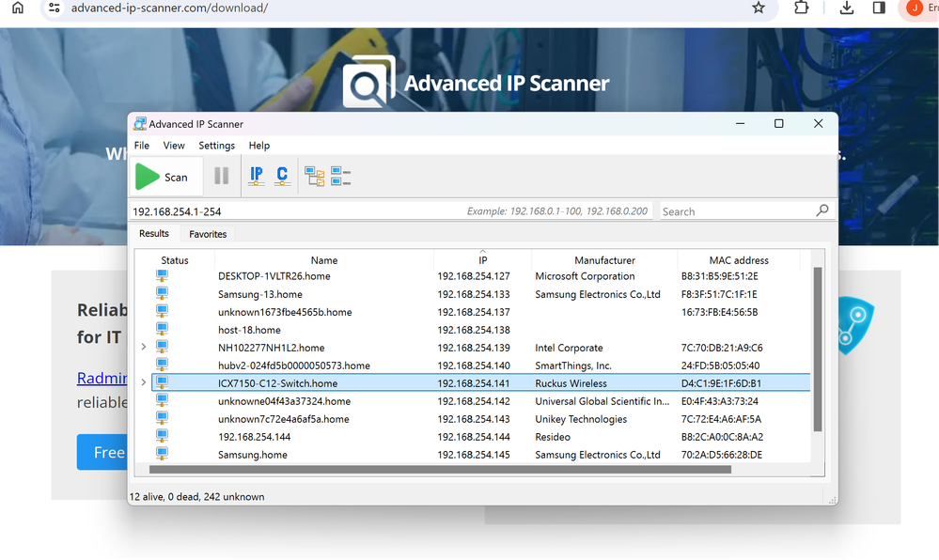Pause the current network scan
This screenshot has width=939, height=560.
tap(221, 175)
